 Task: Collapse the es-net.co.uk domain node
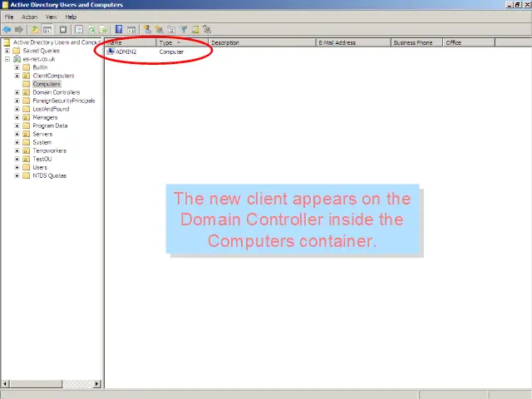(x=7, y=59)
